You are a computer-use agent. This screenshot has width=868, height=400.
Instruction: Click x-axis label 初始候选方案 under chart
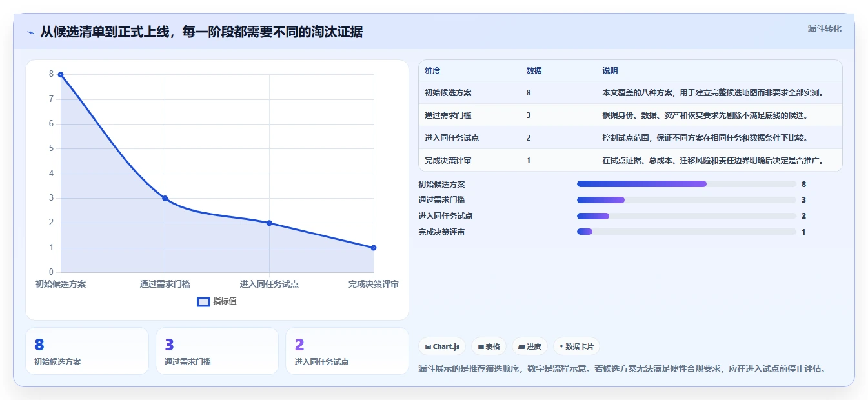pyautogui.click(x=61, y=284)
